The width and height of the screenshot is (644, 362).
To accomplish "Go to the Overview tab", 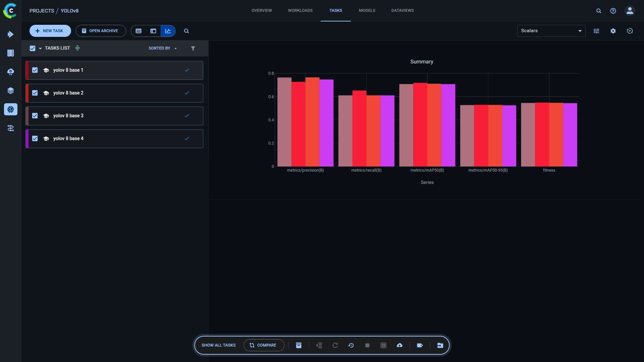I will tap(262, 10).
